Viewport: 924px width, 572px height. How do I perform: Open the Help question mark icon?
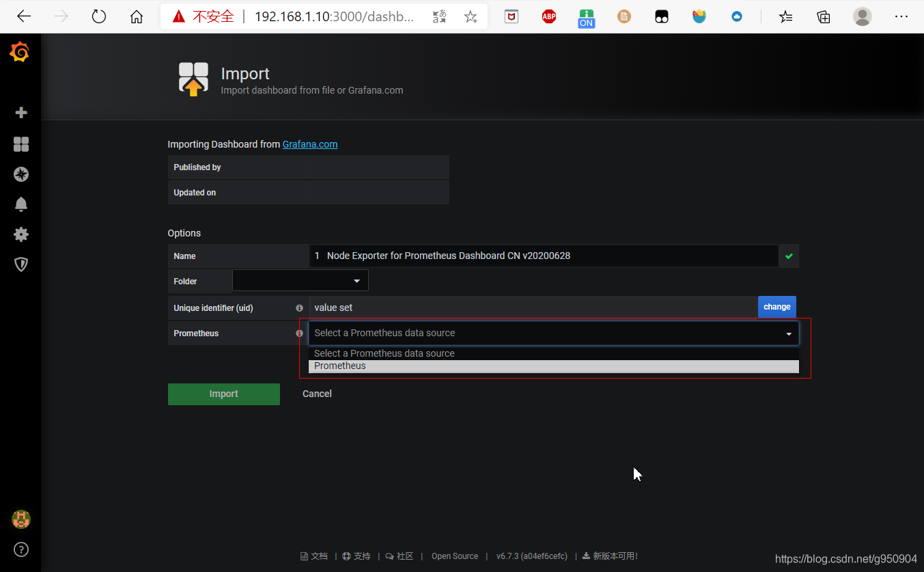21,549
